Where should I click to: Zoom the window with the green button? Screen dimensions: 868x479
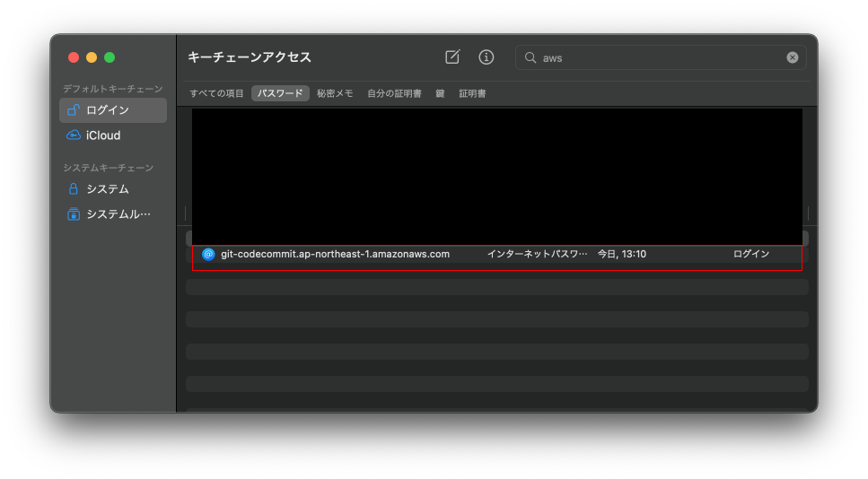[x=110, y=57]
